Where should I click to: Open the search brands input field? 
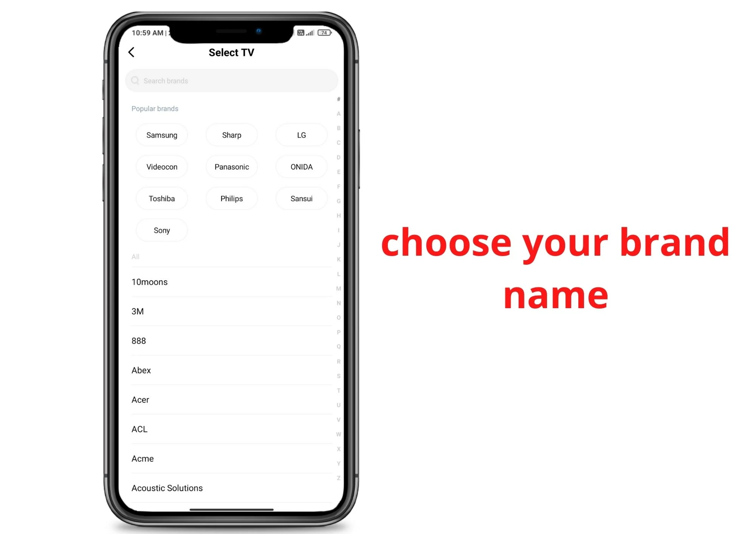[x=231, y=80]
